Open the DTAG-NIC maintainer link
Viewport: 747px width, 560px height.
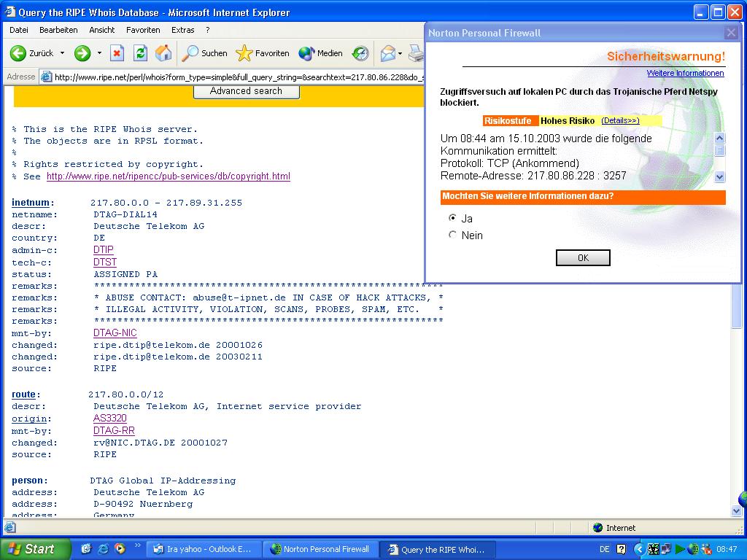[x=115, y=332]
